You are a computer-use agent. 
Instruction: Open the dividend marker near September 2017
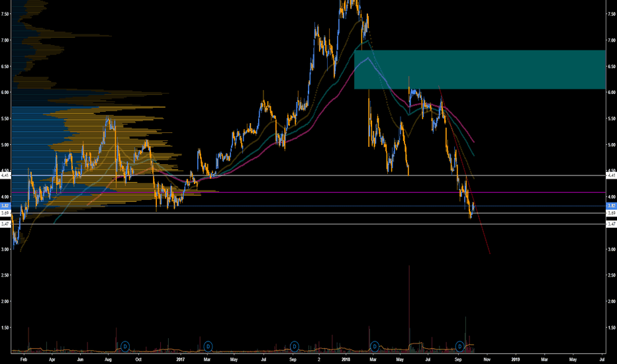295,346
